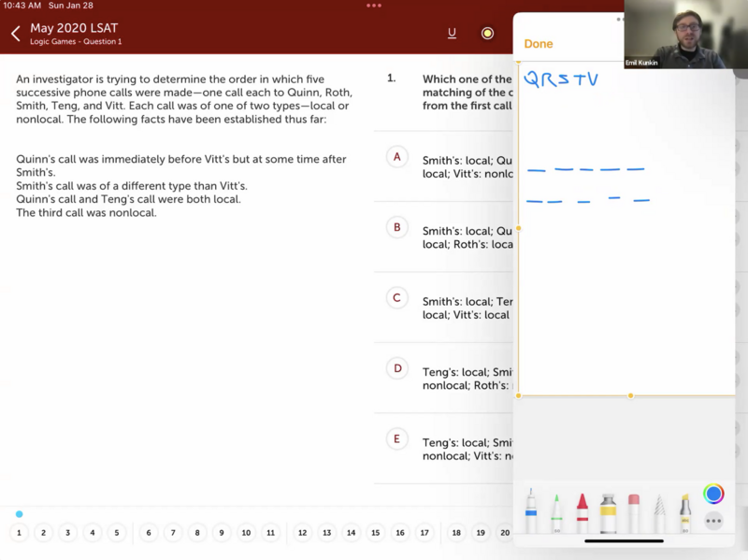
Task: Choose answer option A
Action: point(397,157)
